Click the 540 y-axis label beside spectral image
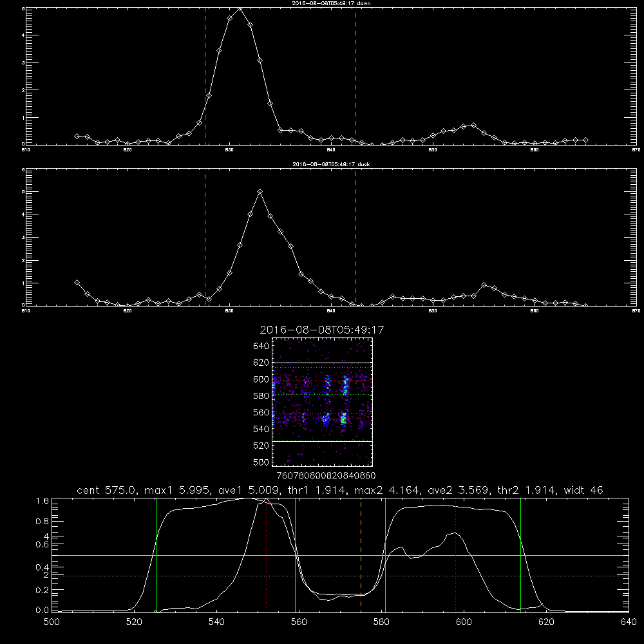 click(261, 429)
